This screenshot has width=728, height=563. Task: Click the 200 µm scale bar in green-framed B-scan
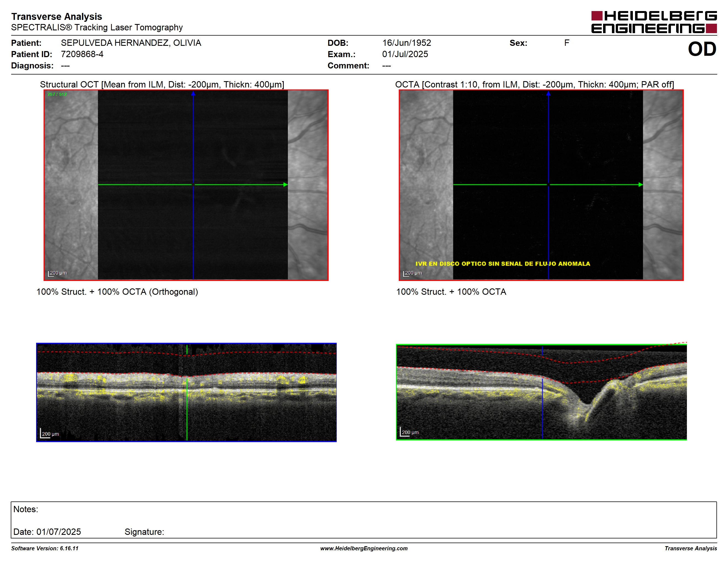pos(409,432)
